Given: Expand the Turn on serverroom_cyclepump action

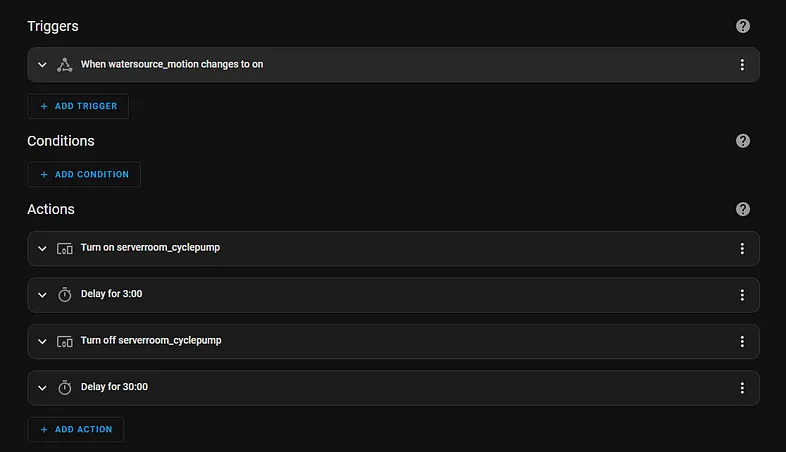Looking at the screenshot, I should [x=42, y=249].
